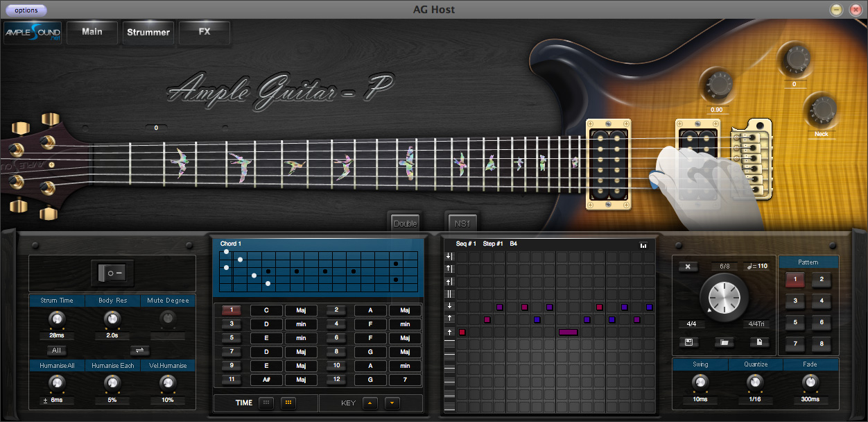Open chord 12 type dropdown showing 7
The height and width of the screenshot is (422, 868).
click(x=405, y=380)
